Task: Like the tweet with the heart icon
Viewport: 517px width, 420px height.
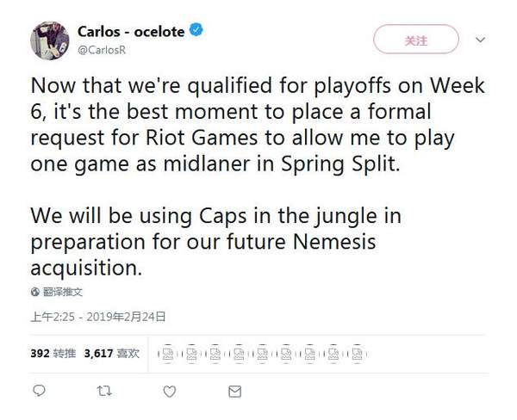Action: [x=170, y=391]
